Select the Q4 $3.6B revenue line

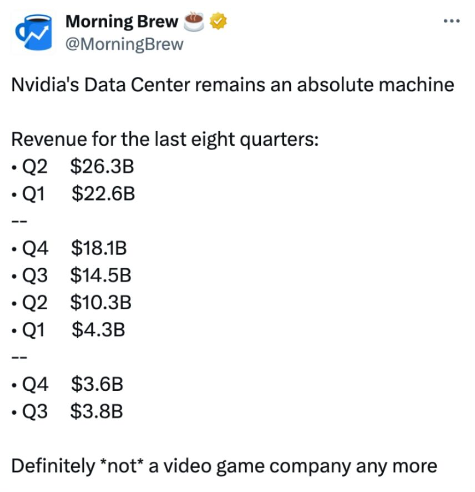coord(67,384)
